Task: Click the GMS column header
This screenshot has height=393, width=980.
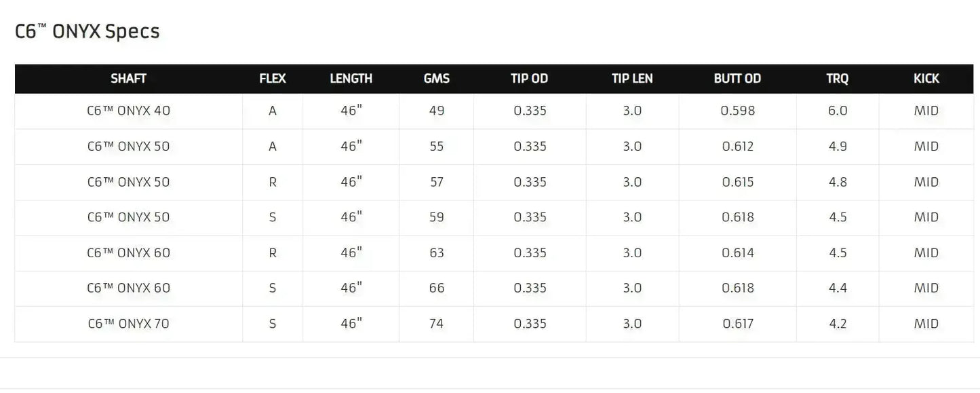Action: tap(436, 79)
